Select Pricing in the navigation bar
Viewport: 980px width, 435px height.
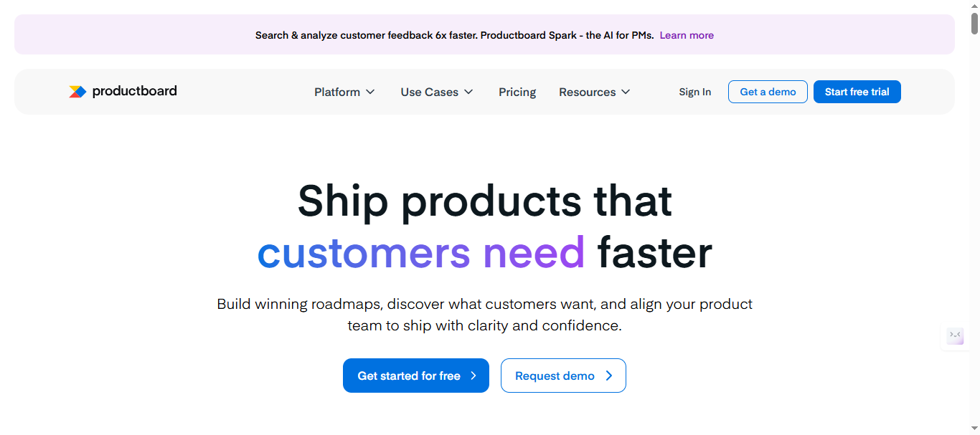[517, 92]
